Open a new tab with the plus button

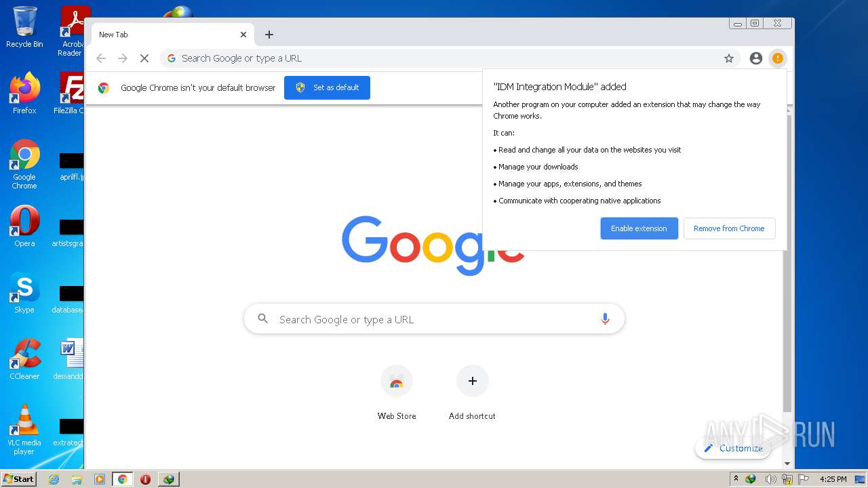click(x=269, y=35)
